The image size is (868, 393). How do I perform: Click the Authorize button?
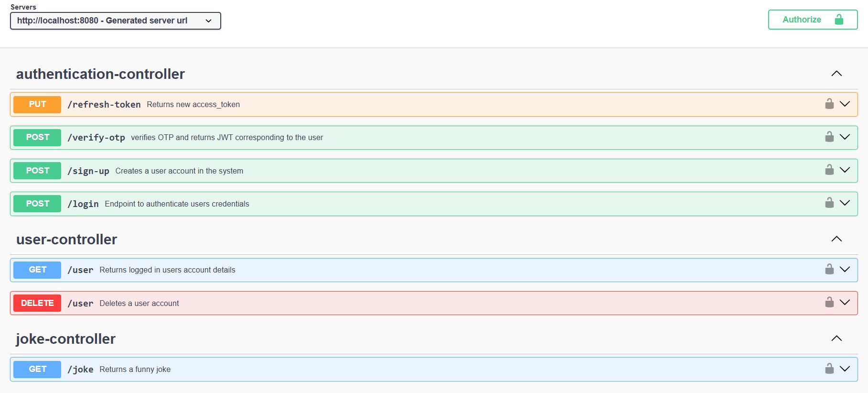pyautogui.click(x=813, y=20)
